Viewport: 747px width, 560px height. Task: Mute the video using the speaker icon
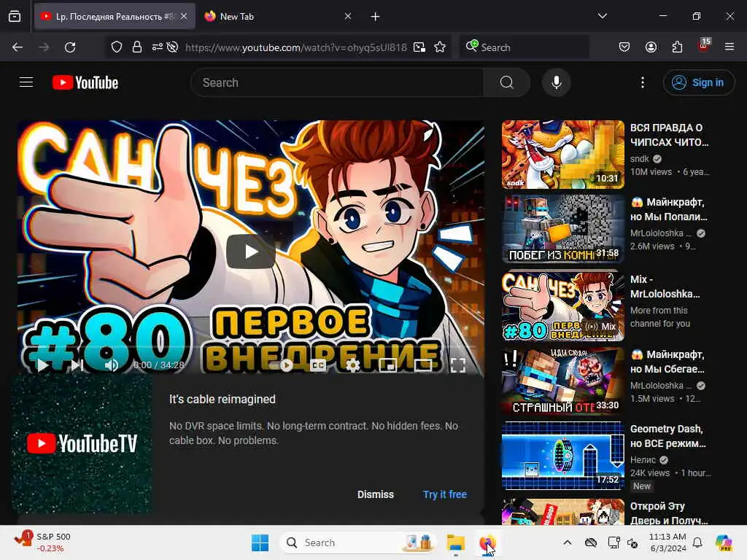click(112, 365)
